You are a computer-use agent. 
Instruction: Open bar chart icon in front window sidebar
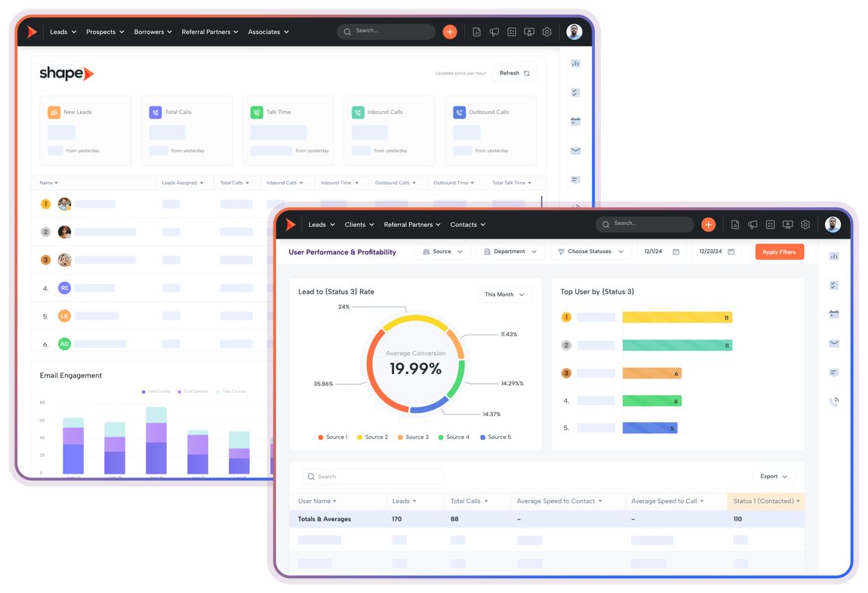click(834, 256)
